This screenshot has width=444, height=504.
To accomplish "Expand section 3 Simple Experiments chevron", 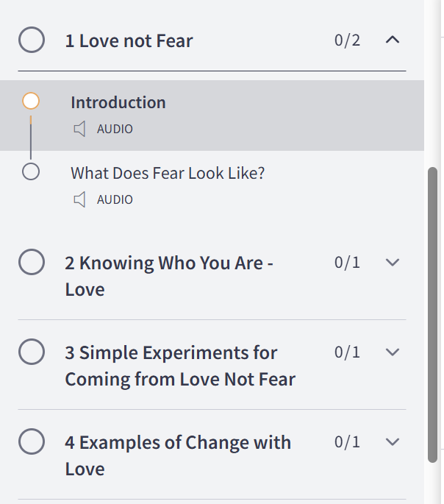I will coord(393,352).
